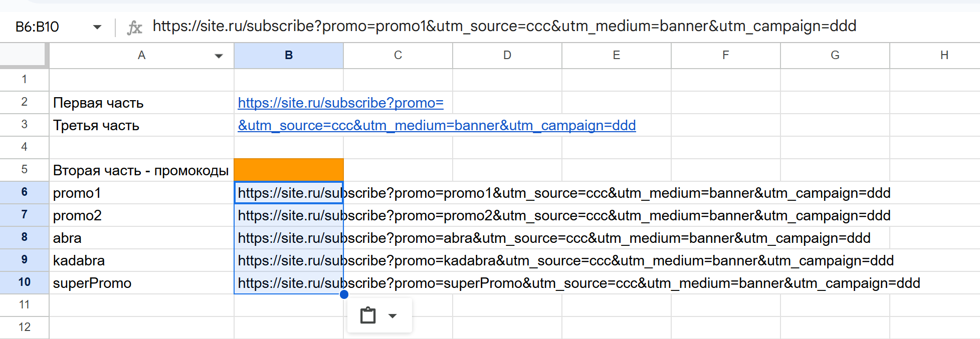Open the utm_source link in B3
This screenshot has width=980, height=339.
[x=436, y=125]
